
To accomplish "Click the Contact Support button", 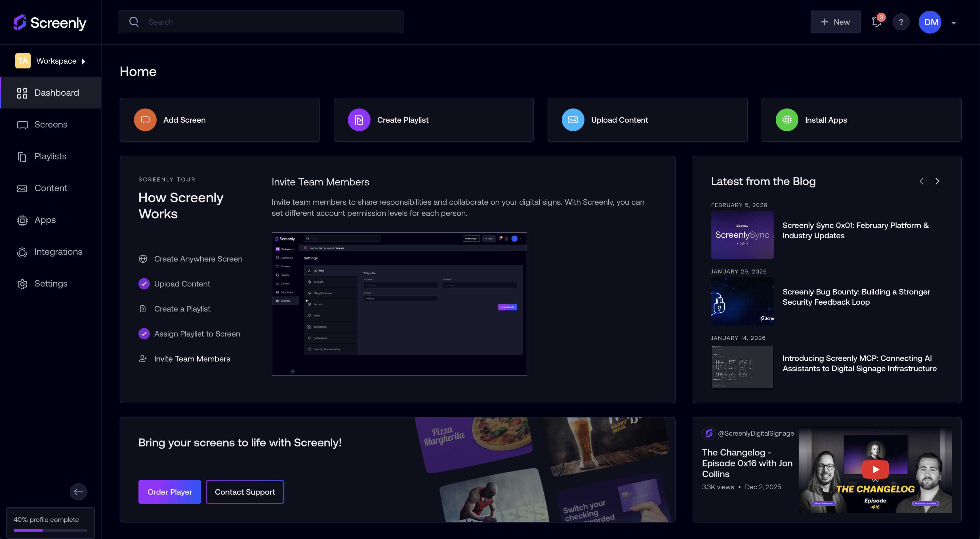I will point(245,492).
